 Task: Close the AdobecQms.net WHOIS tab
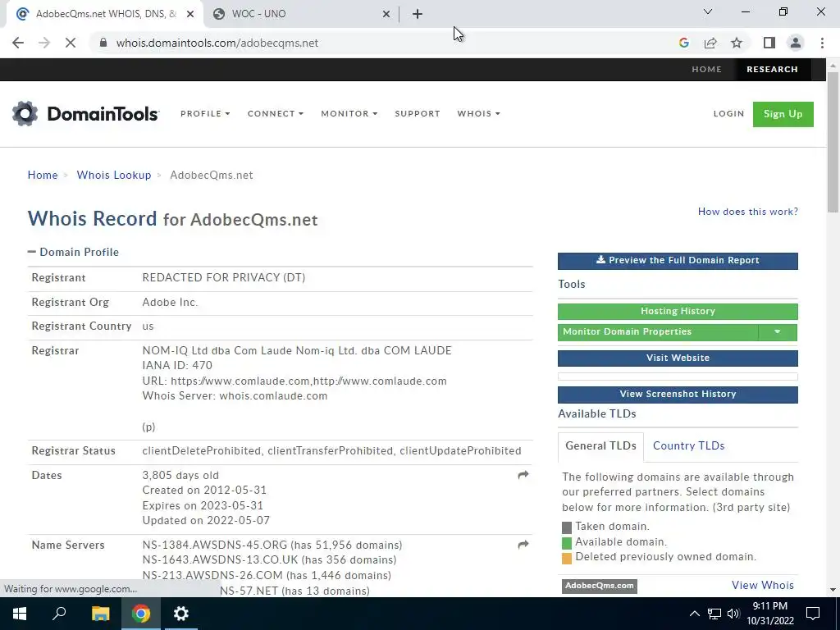tap(190, 14)
